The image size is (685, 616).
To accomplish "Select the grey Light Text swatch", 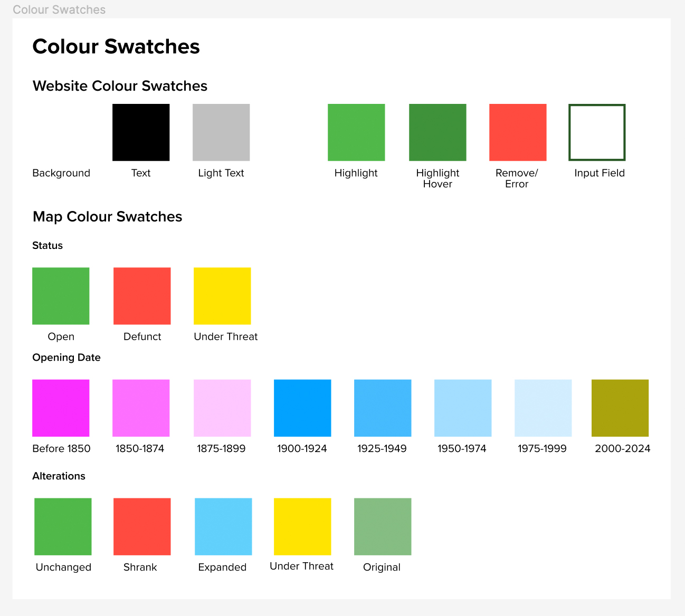I will tap(221, 132).
